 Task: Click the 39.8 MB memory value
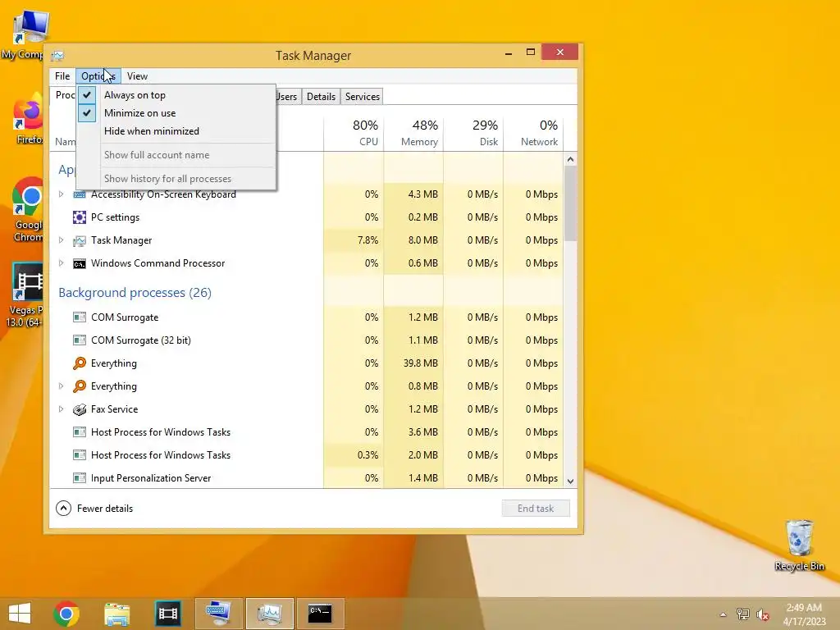point(421,363)
